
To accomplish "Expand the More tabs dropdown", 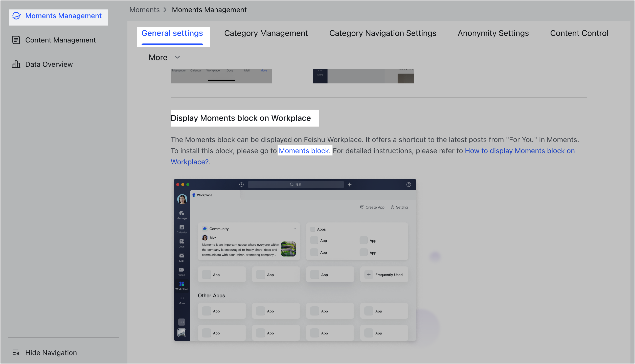I will [x=158, y=57].
